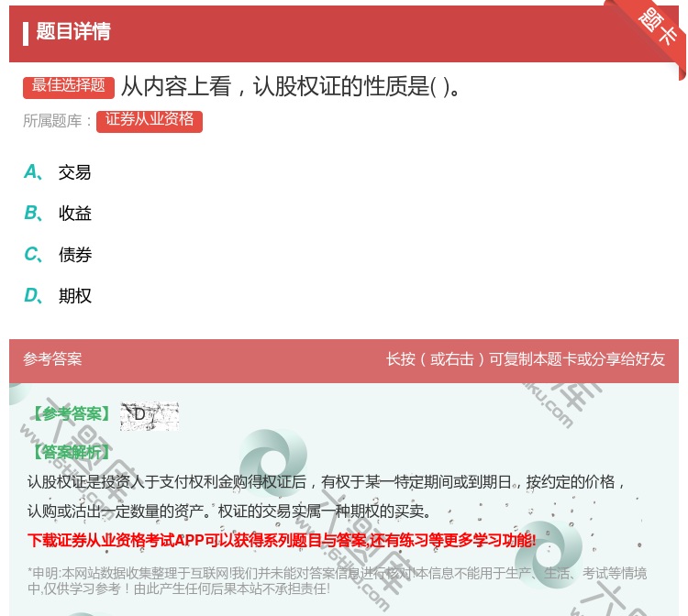Click the circular watermark logo in the explanation
This screenshot has height=616, width=688.
point(272,463)
